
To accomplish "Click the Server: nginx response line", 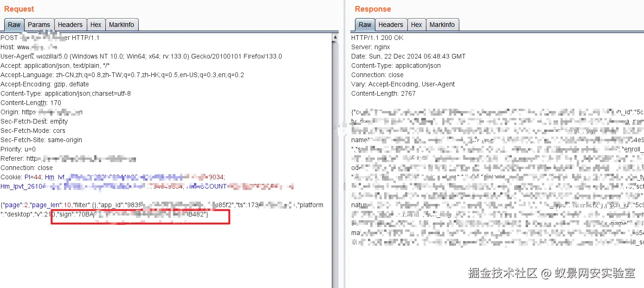I will [371, 47].
